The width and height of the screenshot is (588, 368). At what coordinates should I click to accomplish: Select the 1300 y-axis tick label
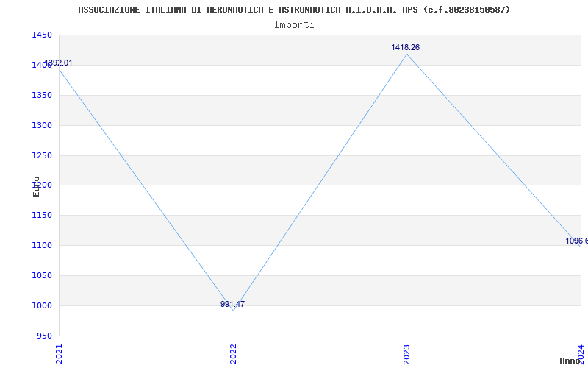41,126
